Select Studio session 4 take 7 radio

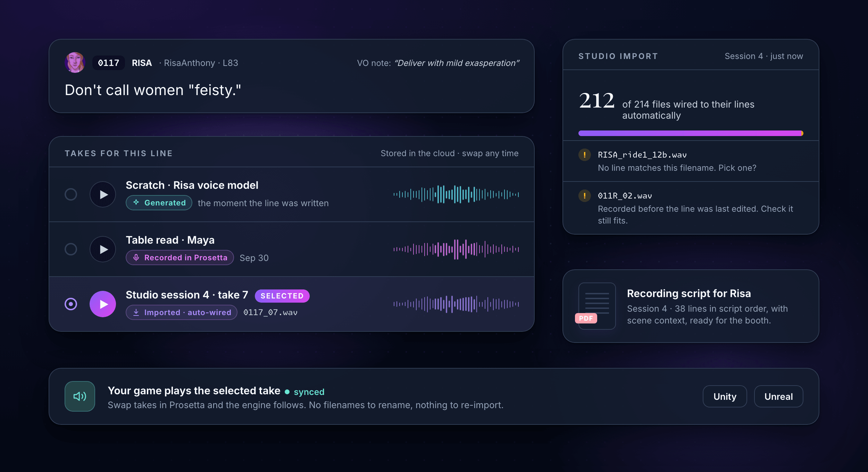coord(71,304)
